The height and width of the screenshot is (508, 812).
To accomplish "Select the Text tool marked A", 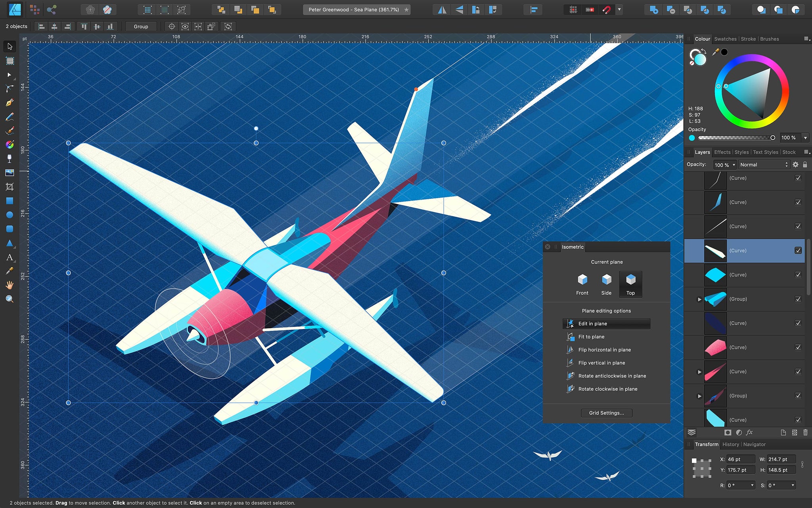I will [x=10, y=257].
